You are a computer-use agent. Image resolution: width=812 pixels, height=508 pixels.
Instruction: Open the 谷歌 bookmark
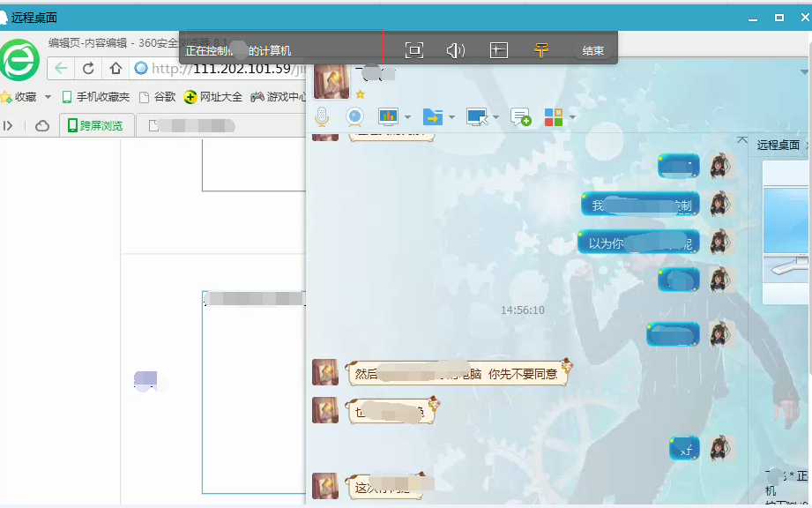[x=158, y=97]
